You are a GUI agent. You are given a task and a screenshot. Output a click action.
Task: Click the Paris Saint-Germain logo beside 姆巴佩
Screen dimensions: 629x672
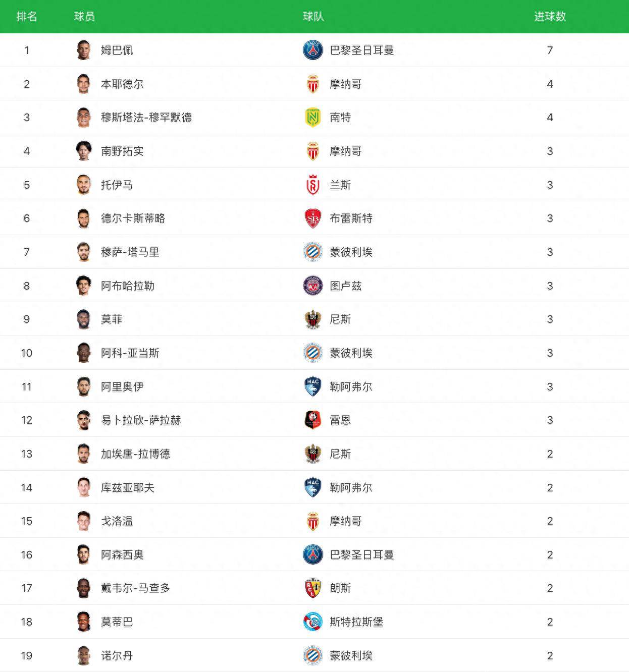pos(312,50)
